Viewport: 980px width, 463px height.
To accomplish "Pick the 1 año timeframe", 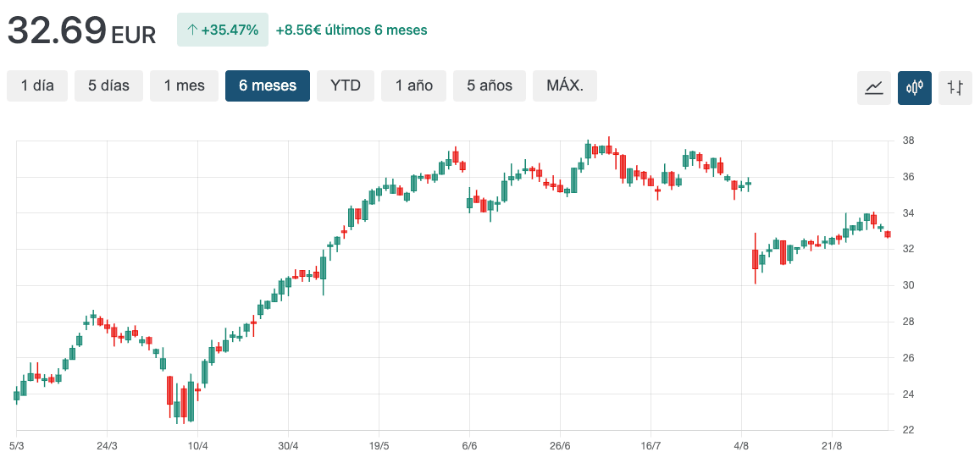I will click(413, 85).
